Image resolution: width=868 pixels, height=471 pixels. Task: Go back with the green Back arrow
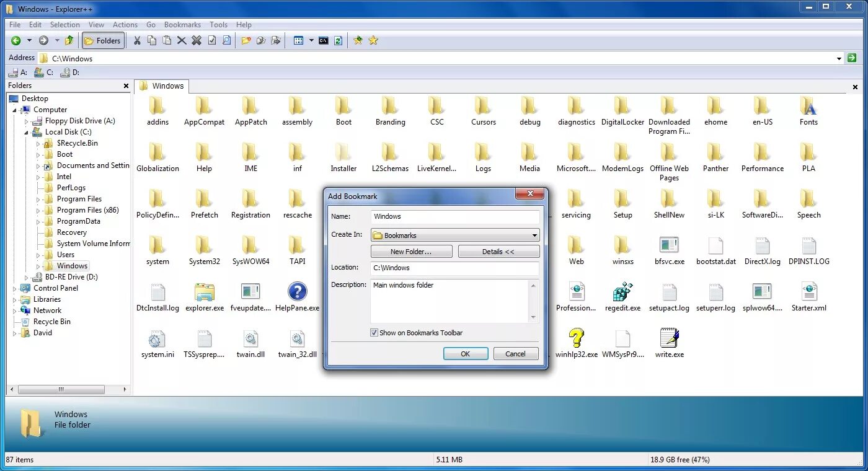coord(16,40)
